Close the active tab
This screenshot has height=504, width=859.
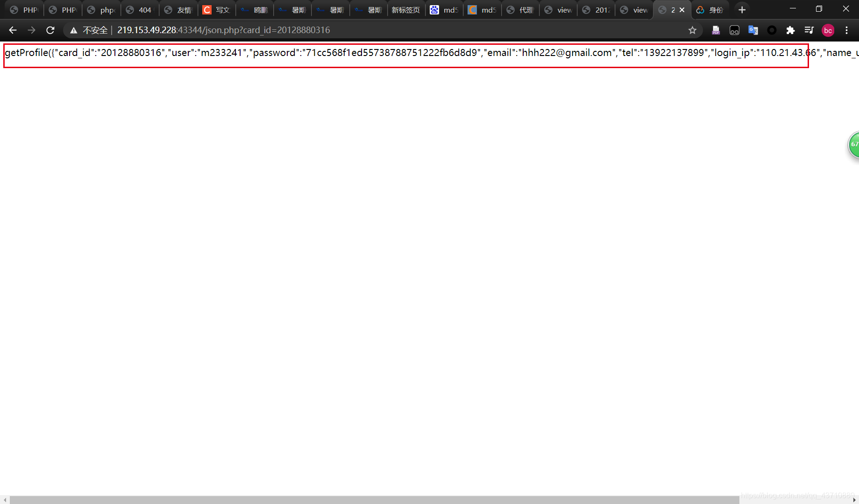(x=682, y=10)
